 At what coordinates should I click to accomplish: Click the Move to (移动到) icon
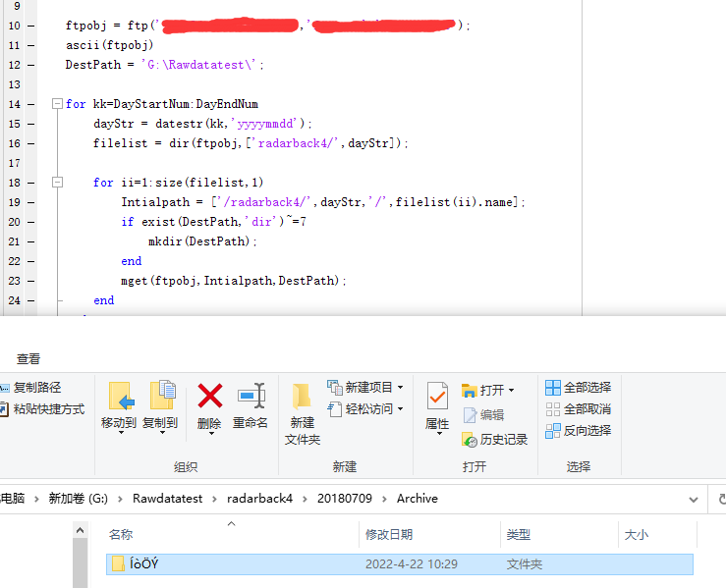[119, 398]
